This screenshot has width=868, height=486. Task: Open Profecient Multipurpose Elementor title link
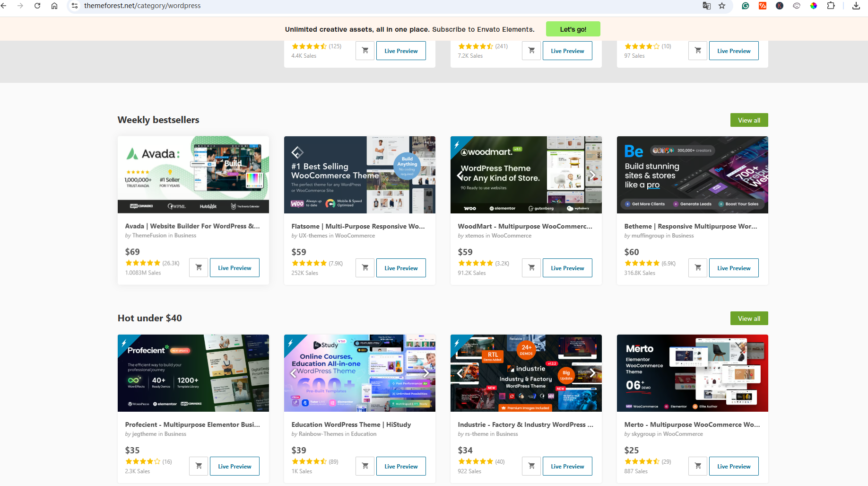click(x=192, y=424)
